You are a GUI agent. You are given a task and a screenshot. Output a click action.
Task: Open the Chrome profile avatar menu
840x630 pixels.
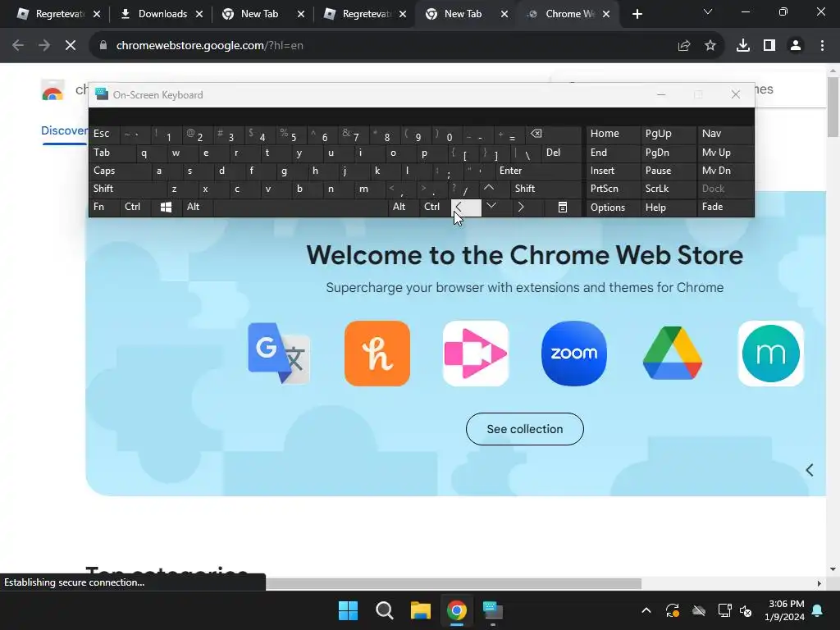point(796,46)
